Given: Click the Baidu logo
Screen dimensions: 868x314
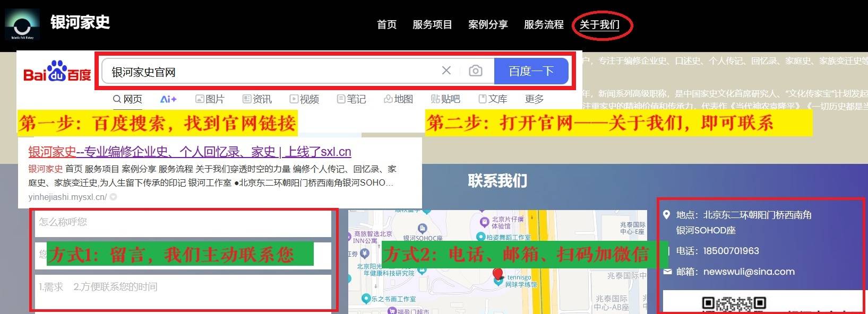Looking at the screenshot, I should (x=57, y=71).
